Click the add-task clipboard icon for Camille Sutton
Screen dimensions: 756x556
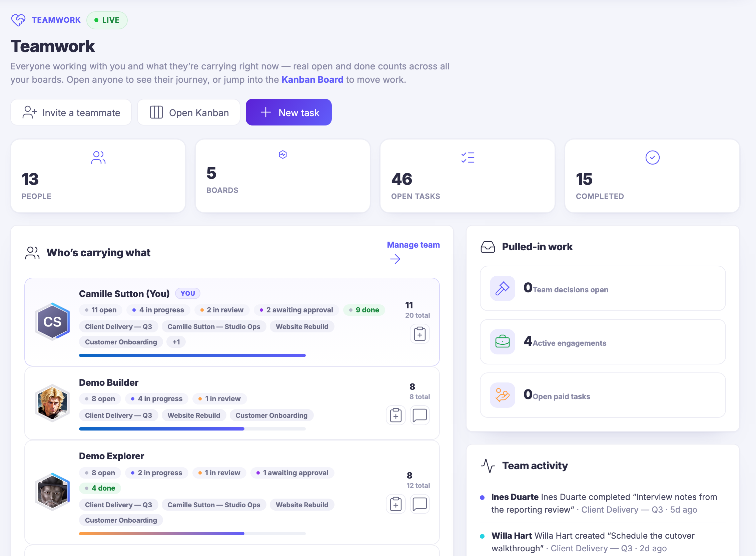[x=420, y=334]
